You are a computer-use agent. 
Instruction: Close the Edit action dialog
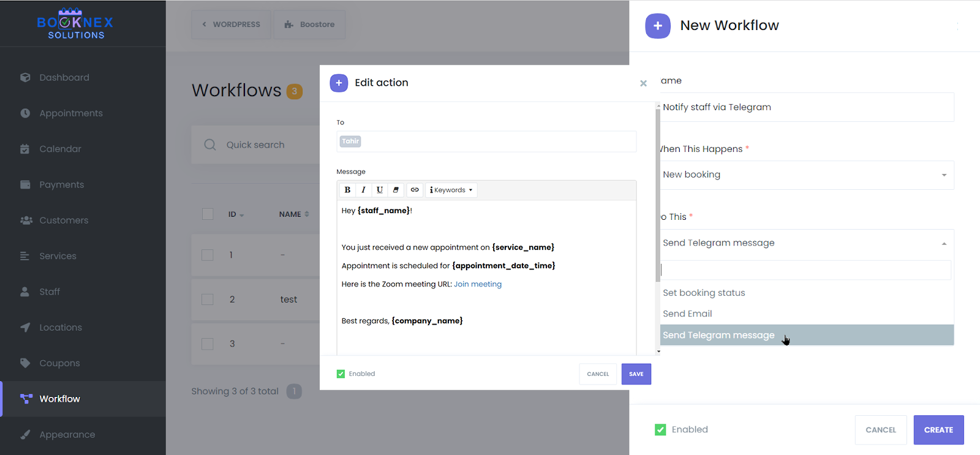pos(643,83)
